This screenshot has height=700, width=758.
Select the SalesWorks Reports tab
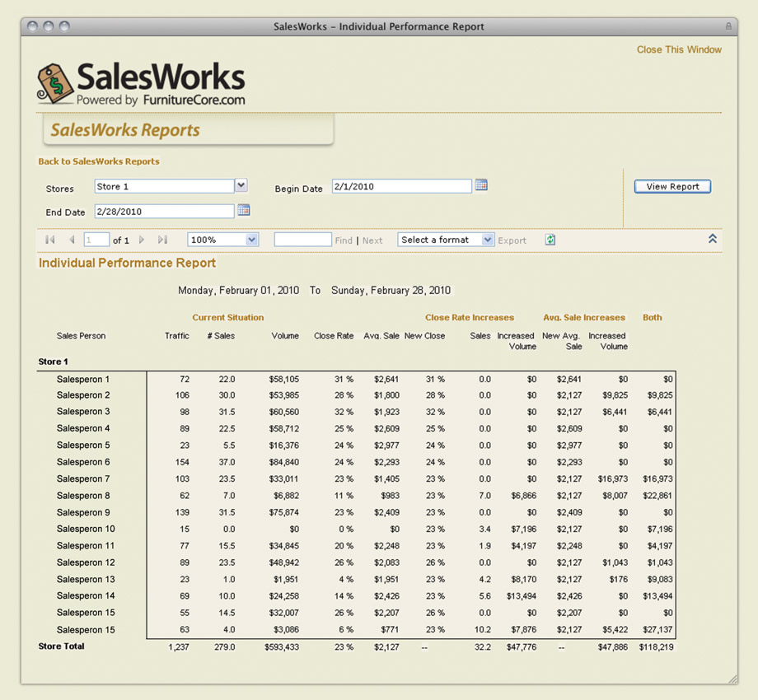[125, 130]
